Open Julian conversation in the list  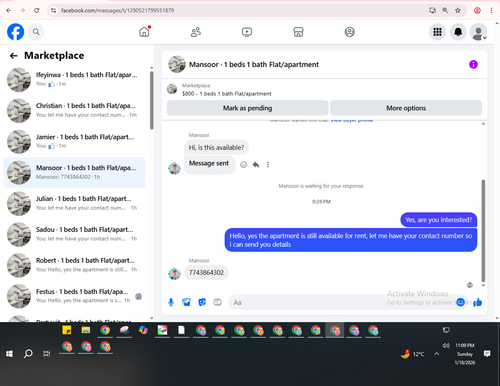tap(74, 203)
